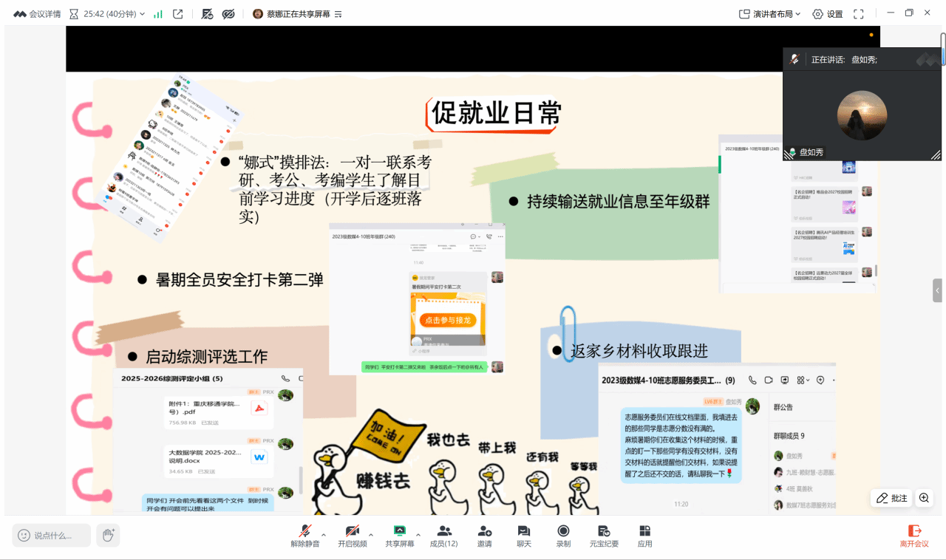Open the 演讲者布局 layout dropdown
This screenshot has height=560, width=946.
(770, 14)
